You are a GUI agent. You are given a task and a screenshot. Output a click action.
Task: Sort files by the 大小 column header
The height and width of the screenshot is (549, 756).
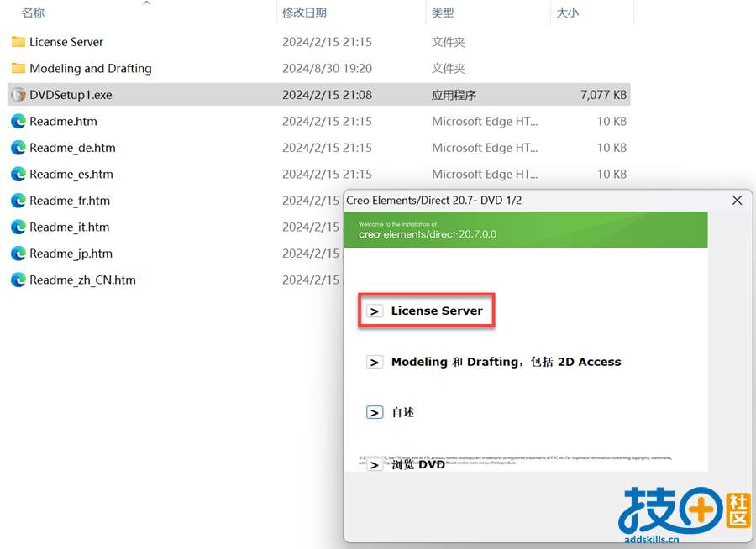(568, 13)
